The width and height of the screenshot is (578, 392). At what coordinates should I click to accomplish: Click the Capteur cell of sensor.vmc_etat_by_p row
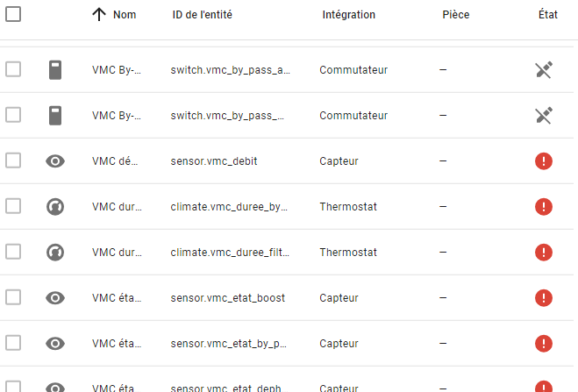click(x=339, y=344)
